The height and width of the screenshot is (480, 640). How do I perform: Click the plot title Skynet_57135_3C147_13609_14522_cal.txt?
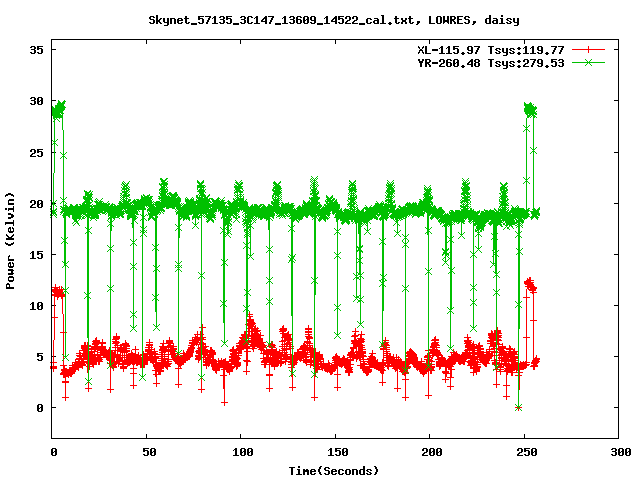tap(284, 20)
